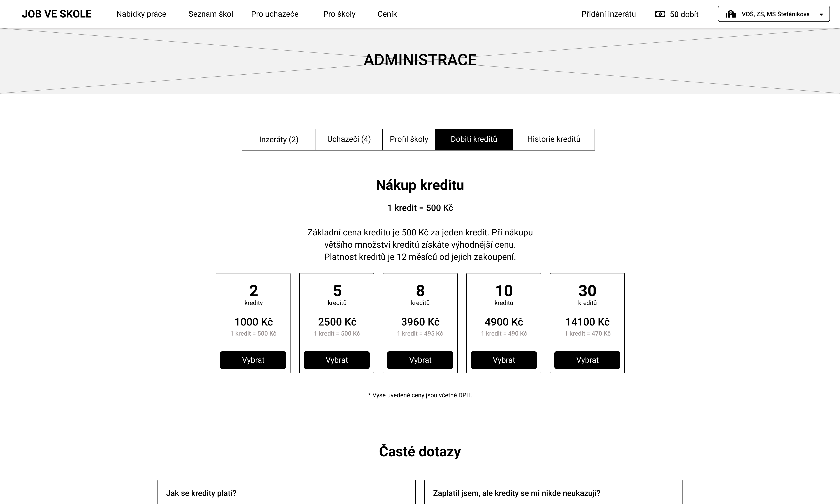The width and height of the screenshot is (840, 504).
Task: Click '1 kredit = 495 Kč' text
Action: (x=420, y=334)
